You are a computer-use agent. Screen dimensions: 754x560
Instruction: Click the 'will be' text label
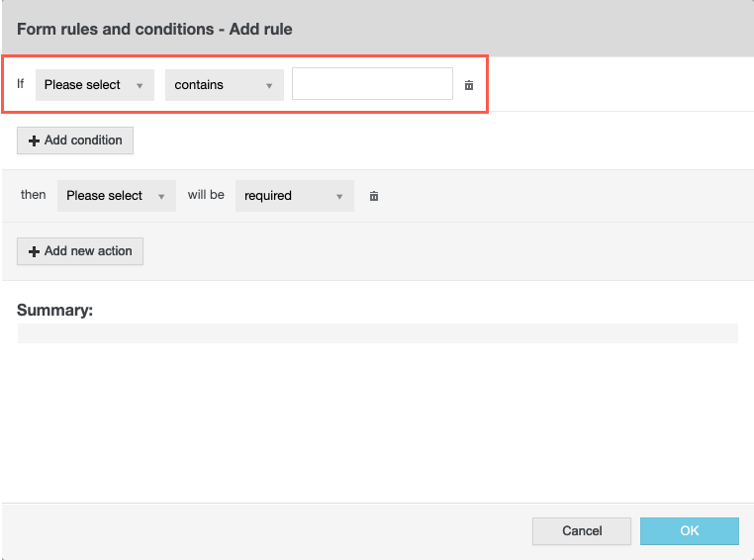point(206,195)
